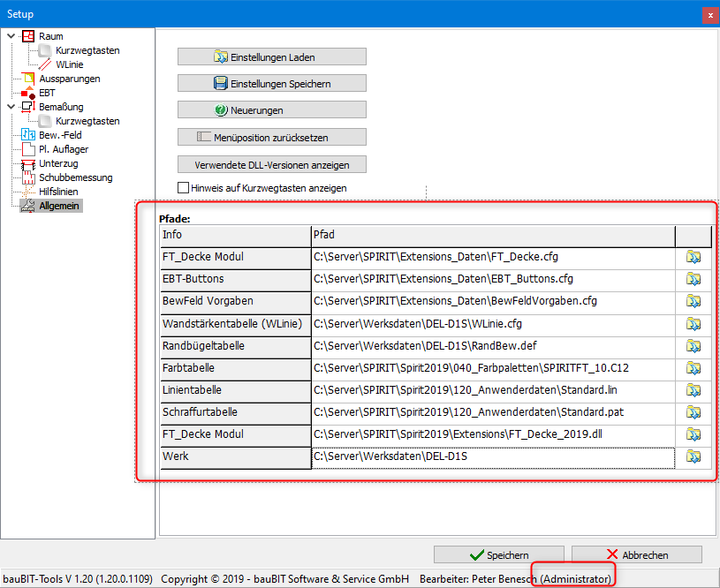
Task: Click the Pfad column header
Action: tap(493, 236)
